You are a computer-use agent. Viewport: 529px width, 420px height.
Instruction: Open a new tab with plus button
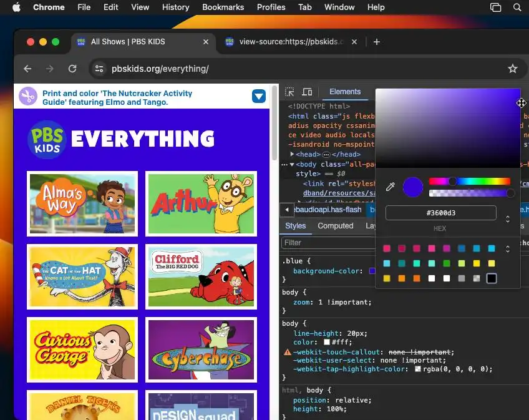click(x=377, y=42)
